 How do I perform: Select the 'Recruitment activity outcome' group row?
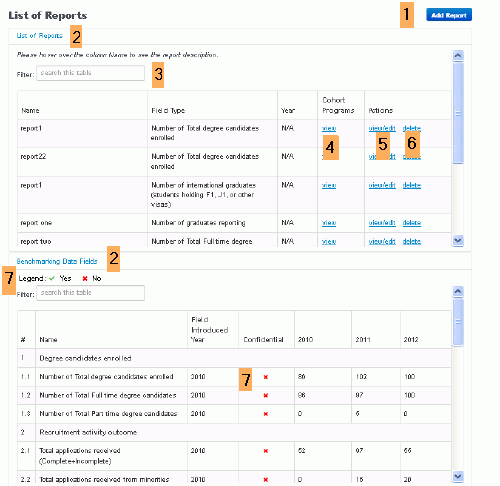pyautogui.click(x=234, y=432)
